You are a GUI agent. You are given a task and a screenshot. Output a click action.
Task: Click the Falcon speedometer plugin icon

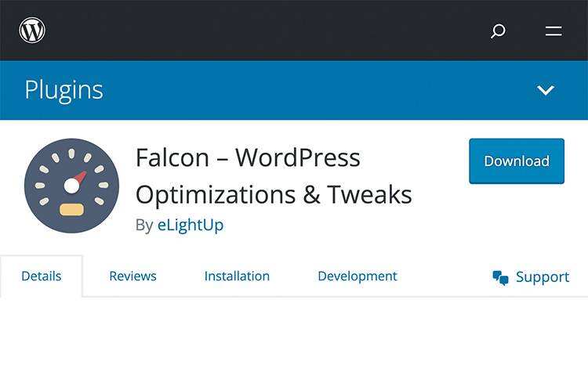tap(71, 186)
